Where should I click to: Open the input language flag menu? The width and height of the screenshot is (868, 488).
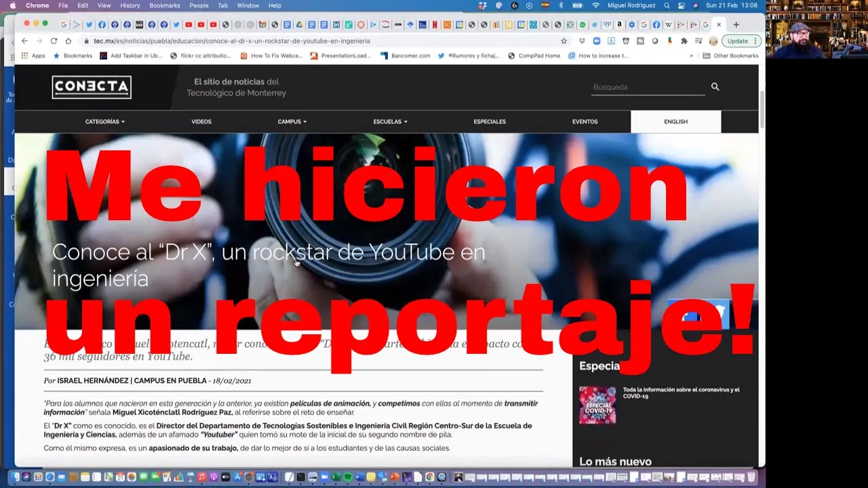[545, 5]
